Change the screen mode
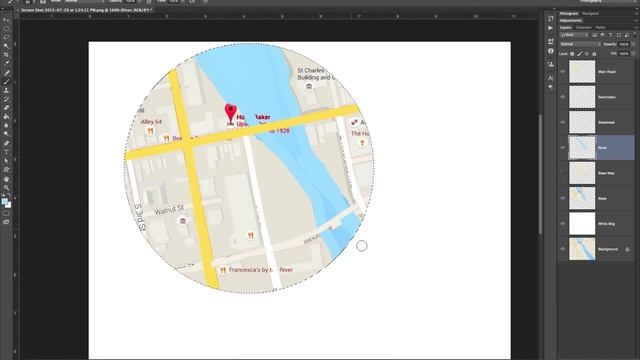Image resolution: width=640 pixels, height=360 pixels. click(6, 222)
